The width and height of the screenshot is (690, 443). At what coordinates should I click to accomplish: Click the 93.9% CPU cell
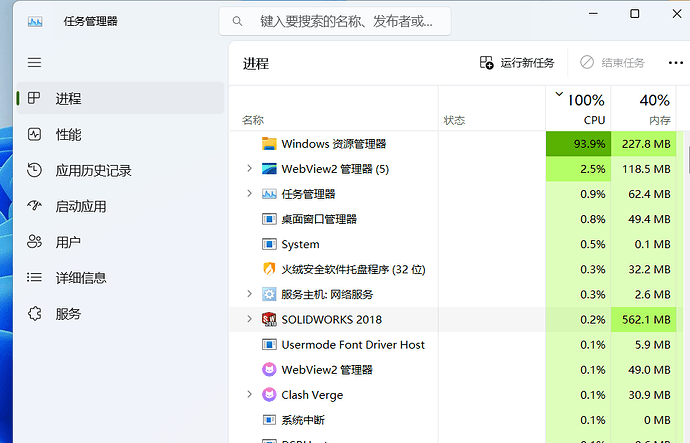(578, 144)
